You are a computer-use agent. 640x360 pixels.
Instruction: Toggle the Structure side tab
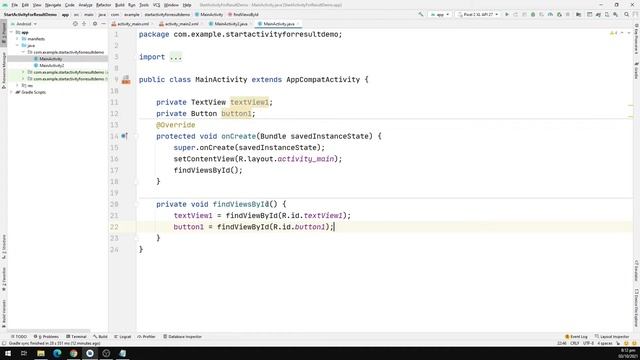[4, 246]
